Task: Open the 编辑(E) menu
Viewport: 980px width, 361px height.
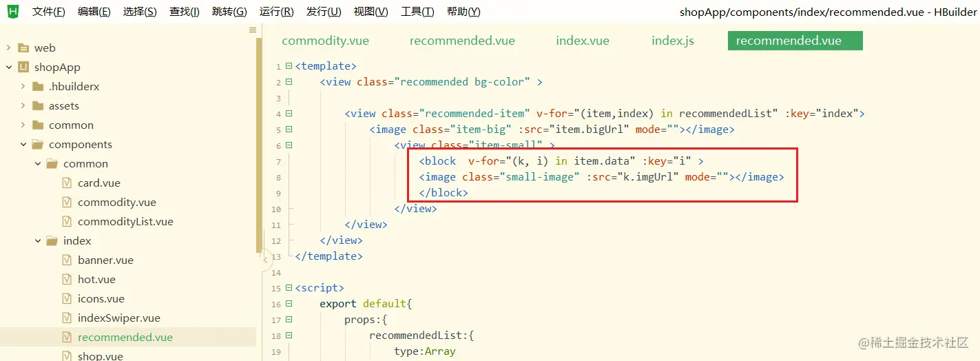Action: coord(94,12)
